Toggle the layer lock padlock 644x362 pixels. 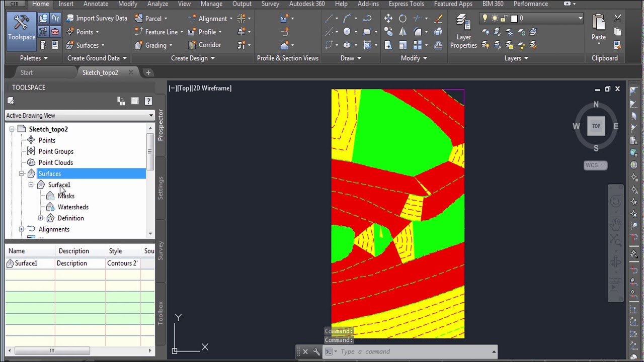505,19
